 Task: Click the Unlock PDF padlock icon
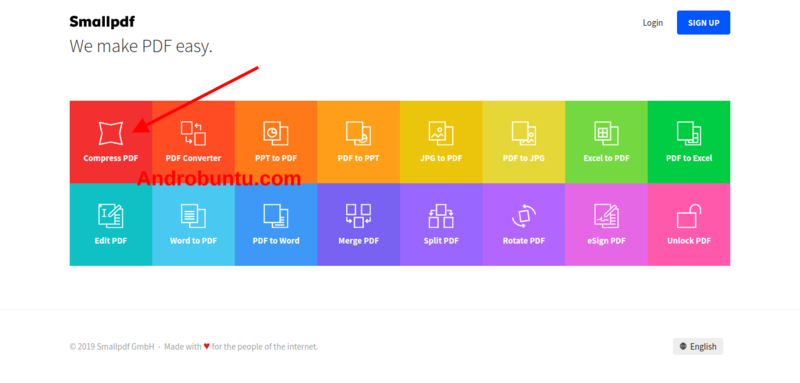point(689,216)
